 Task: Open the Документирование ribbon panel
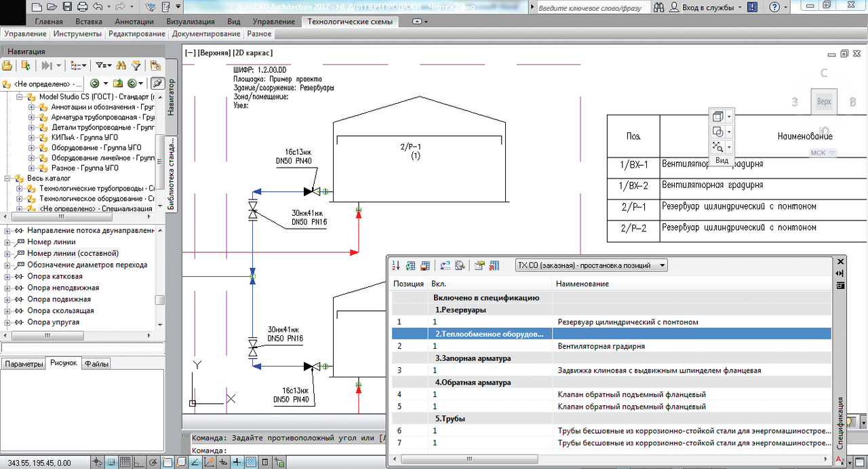click(206, 33)
